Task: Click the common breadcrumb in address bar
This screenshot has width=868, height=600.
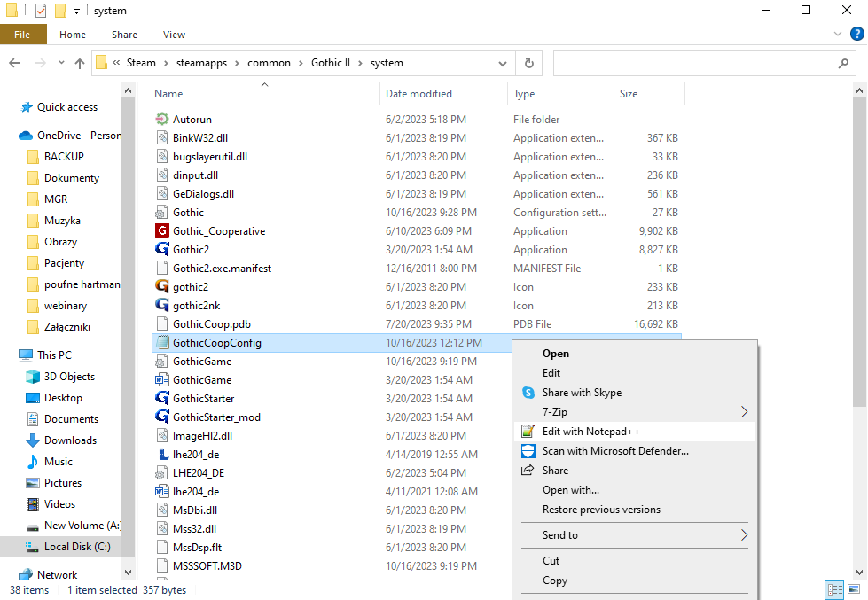Action: (269, 63)
